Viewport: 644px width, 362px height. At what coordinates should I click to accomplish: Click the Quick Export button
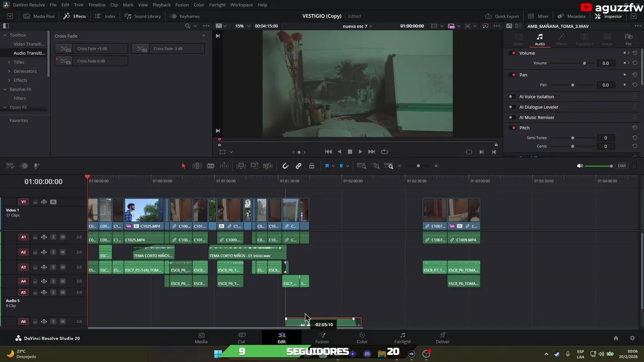(502, 16)
